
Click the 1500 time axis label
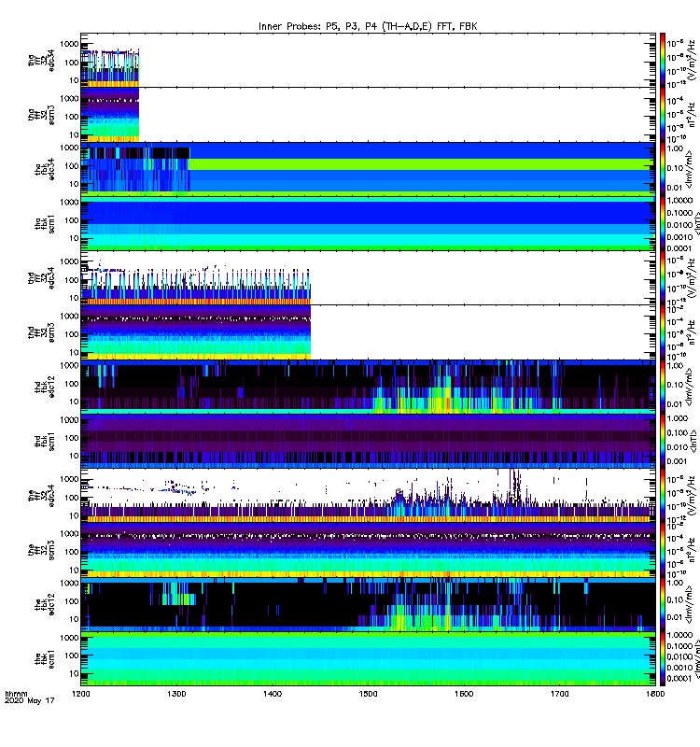click(x=368, y=694)
